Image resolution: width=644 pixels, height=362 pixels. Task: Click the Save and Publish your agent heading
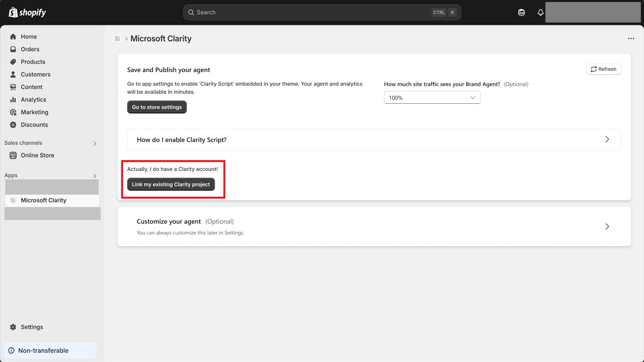pyautogui.click(x=169, y=70)
